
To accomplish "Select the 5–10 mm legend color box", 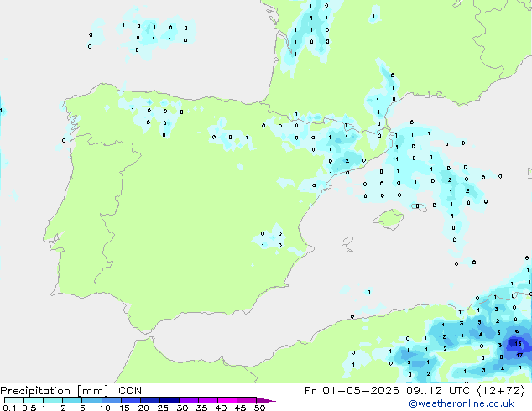I will pos(91,400).
